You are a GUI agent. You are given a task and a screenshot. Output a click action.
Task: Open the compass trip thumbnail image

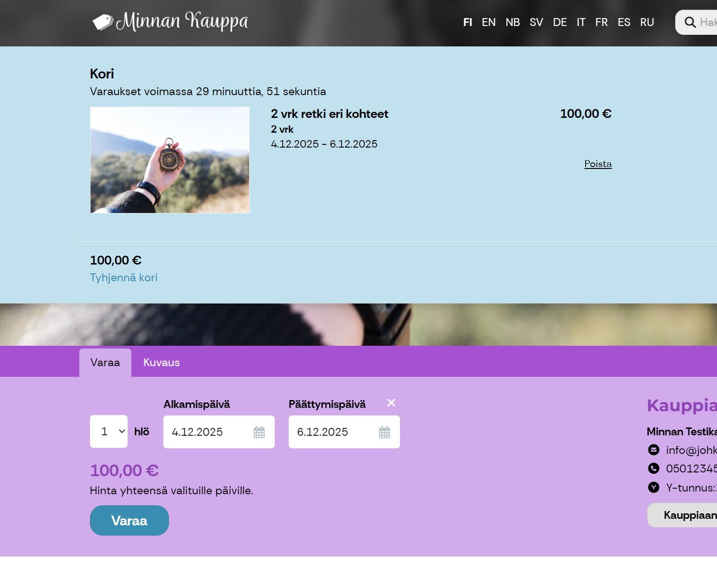[170, 160]
